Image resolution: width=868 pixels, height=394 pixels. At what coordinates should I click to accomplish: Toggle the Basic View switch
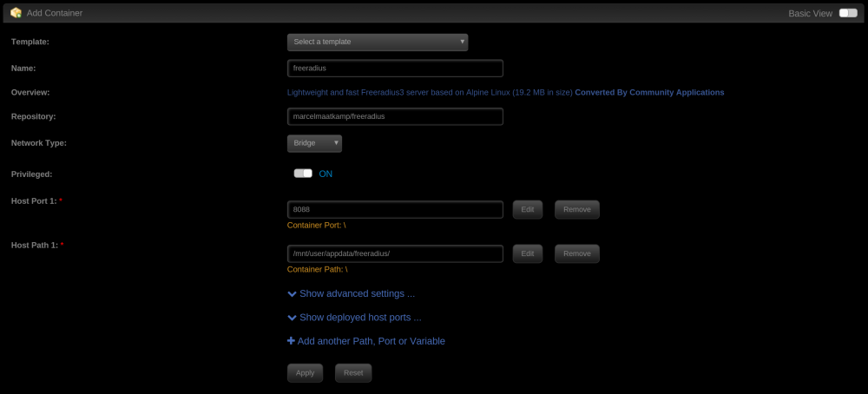tap(848, 13)
